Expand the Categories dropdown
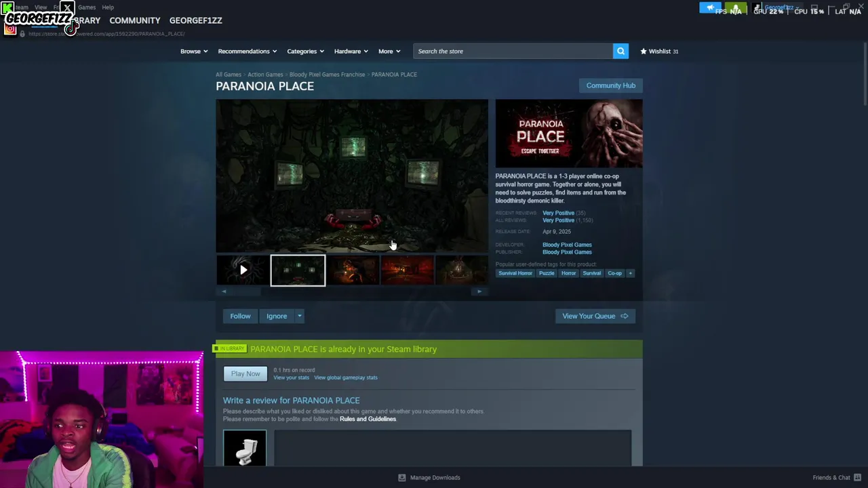This screenshot has height=488, width=868. click(305, 51)
